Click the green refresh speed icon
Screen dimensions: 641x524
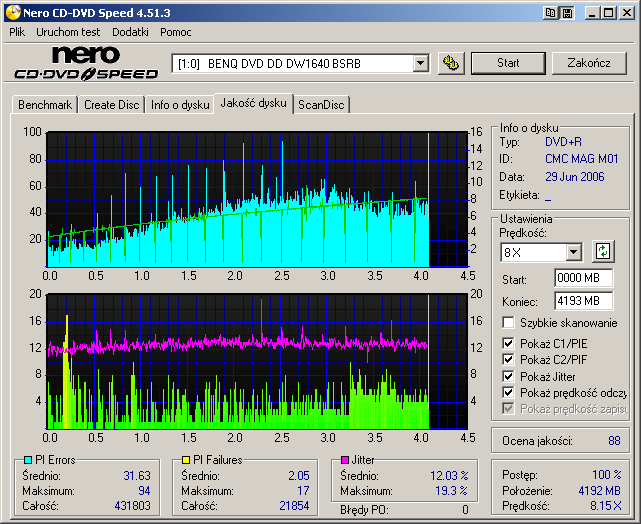coord(603,251)
